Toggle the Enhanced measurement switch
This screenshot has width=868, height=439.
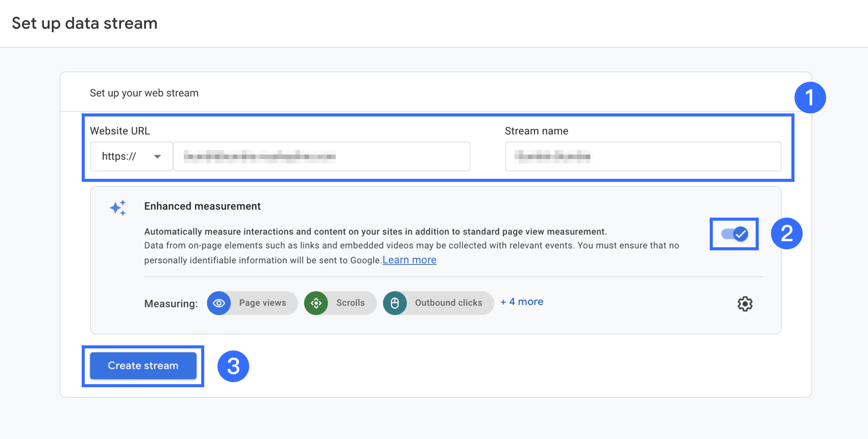[734, 234]
